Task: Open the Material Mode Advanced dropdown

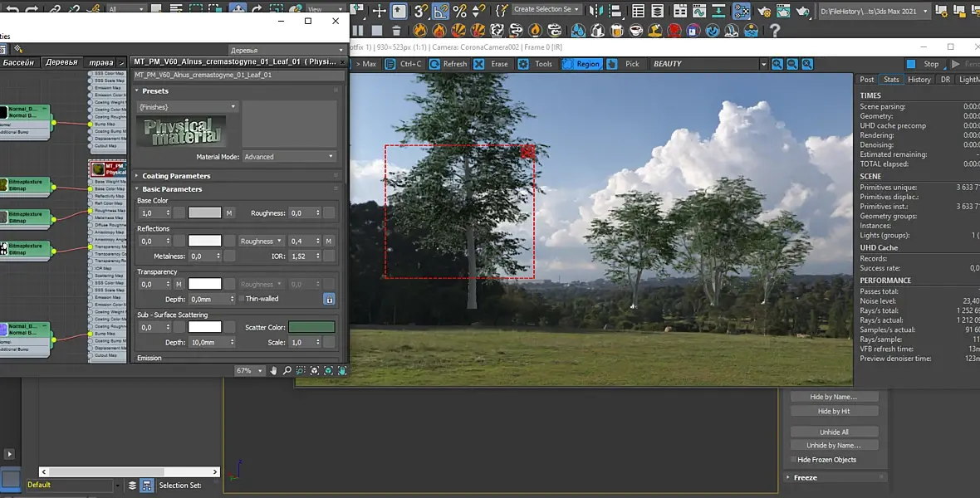Action: pos(288,156)
